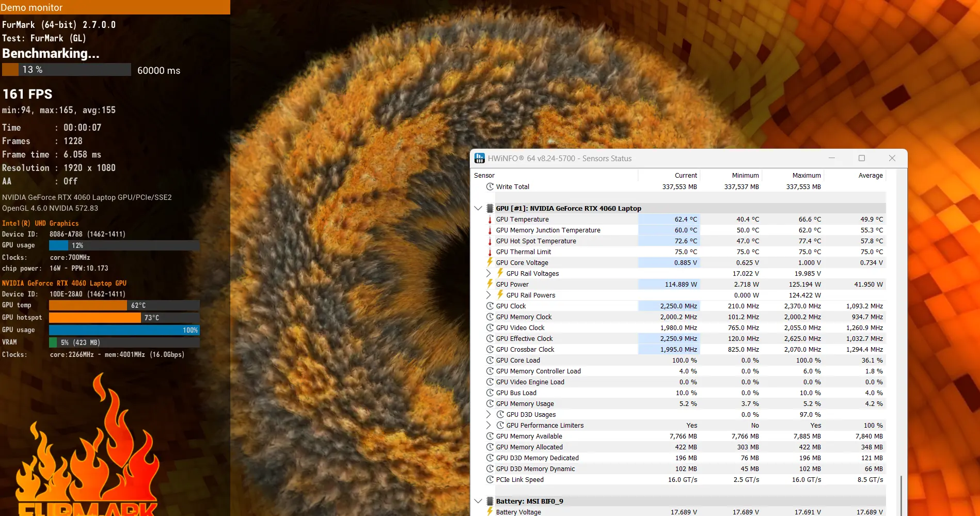Click the lightning icon beside GPU Core Voltage
Viewport: 980px width, 516px height.
490,262
